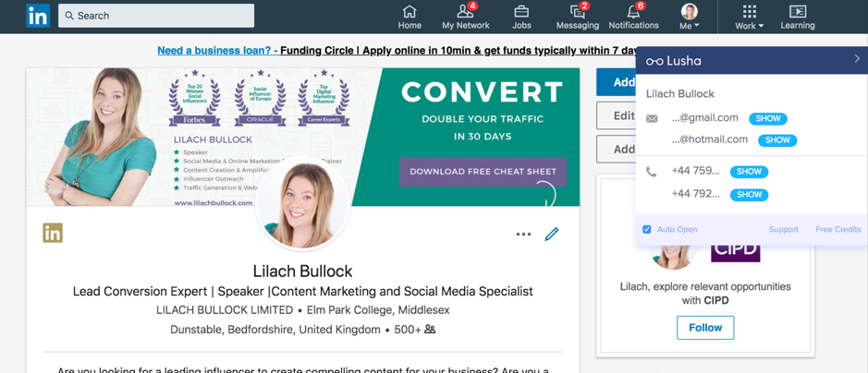The width and height of the screenshot is (868, 373).
Task: Click the search magnifier icon
Action: coord(69,16)
